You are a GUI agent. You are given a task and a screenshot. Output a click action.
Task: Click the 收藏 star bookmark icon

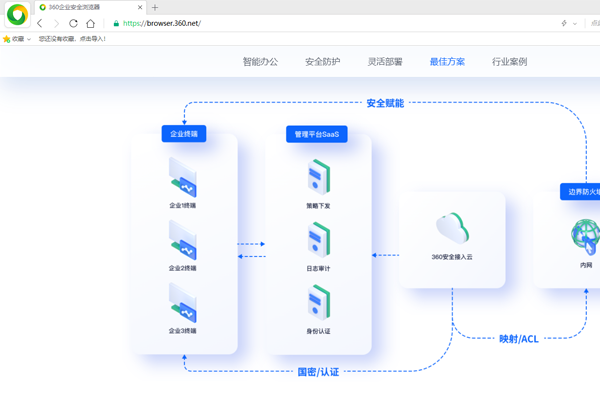(7, 39)
